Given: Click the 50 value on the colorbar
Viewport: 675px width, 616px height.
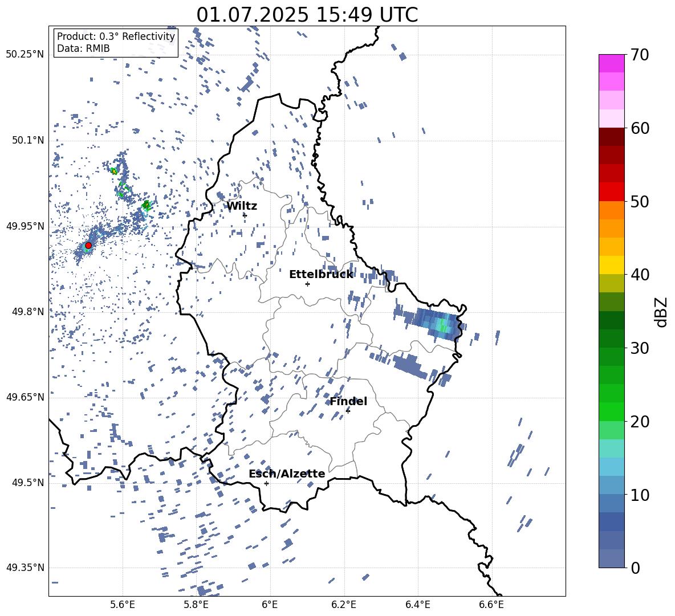Looking at the screenshot, I should (639, 201).
